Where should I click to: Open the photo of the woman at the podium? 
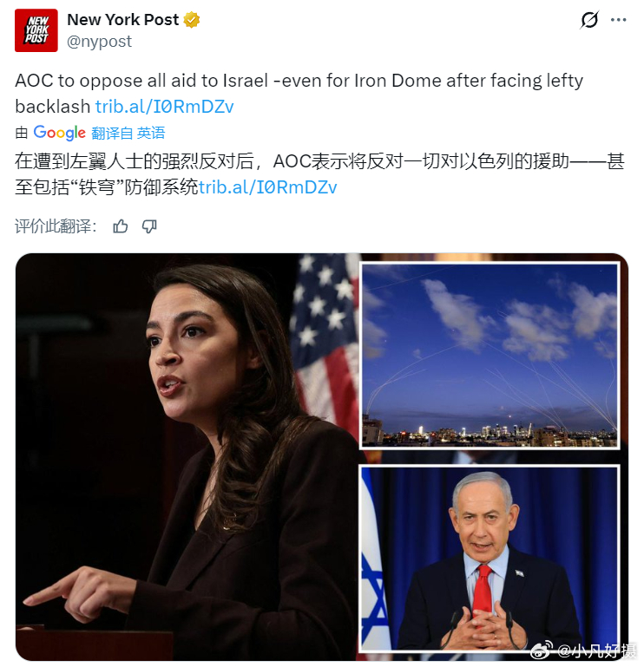(187, 456)
